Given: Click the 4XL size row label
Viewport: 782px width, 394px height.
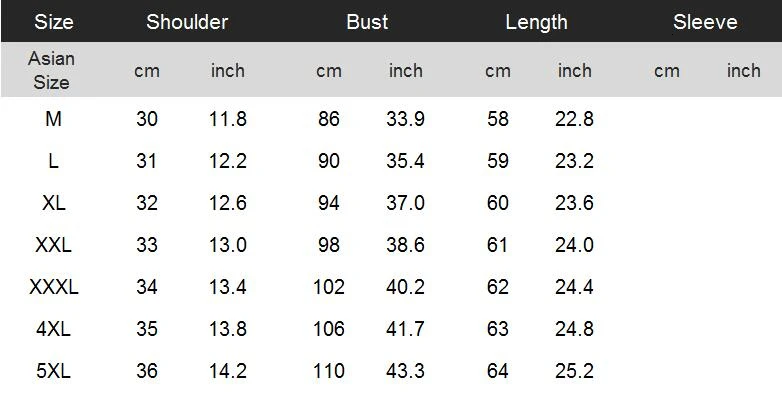Looking at the screenshot, I should tap(53, 329).
